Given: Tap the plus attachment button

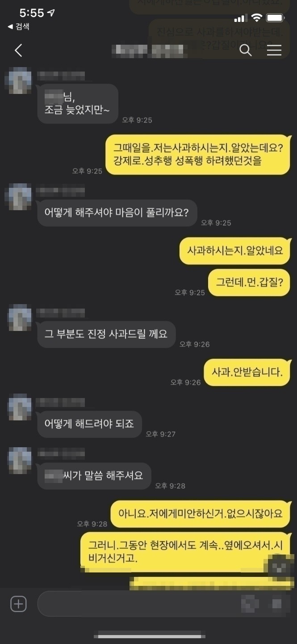Looking at the screenshot, I should pyautogui.click(x=18, y=604).
